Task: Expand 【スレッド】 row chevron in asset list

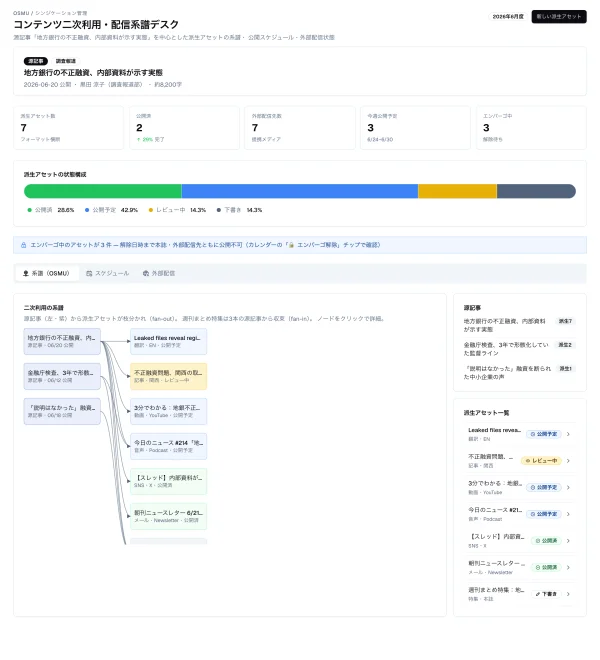Action: point(568,540)
